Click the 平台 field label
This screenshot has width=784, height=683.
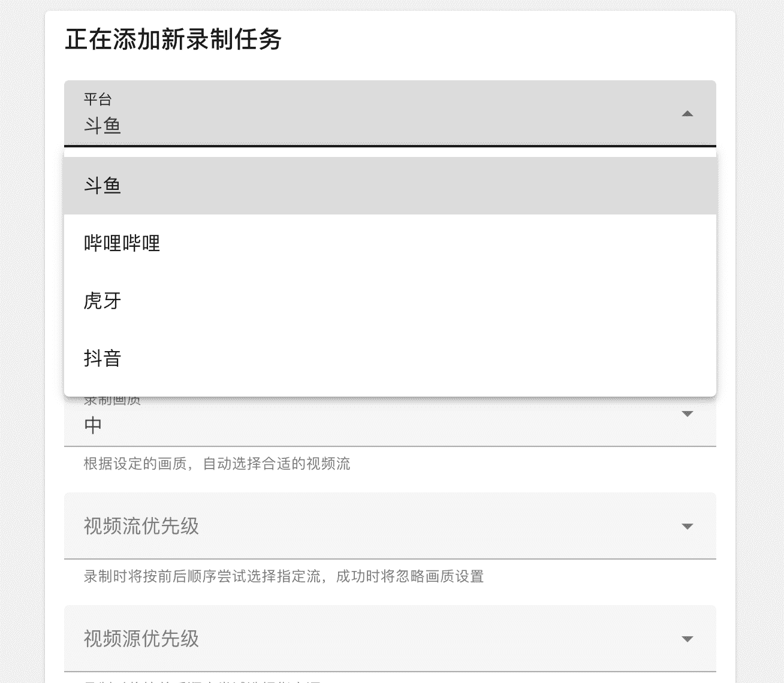pyautogui.click(x=98, y=99)
